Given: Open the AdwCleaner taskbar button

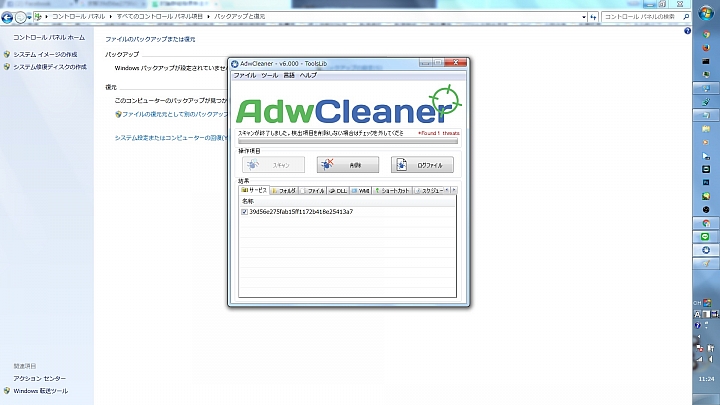Looking at the screenshot, I should click(706, 250).
